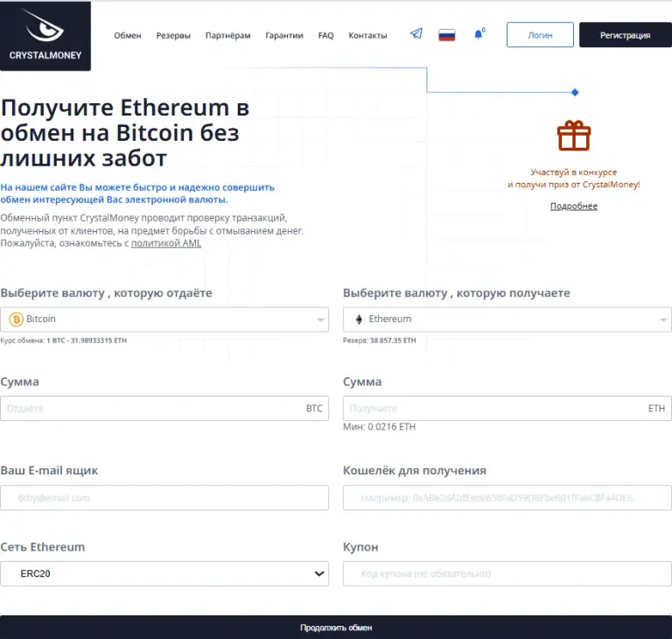The image size is (672, 639).
Task: Follow the Подробнее contest link
Action: point(573,207)
